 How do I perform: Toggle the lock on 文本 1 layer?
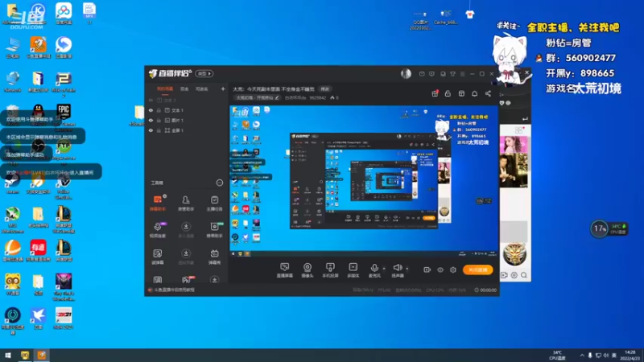pyautogui.click(x=159, y=110)
